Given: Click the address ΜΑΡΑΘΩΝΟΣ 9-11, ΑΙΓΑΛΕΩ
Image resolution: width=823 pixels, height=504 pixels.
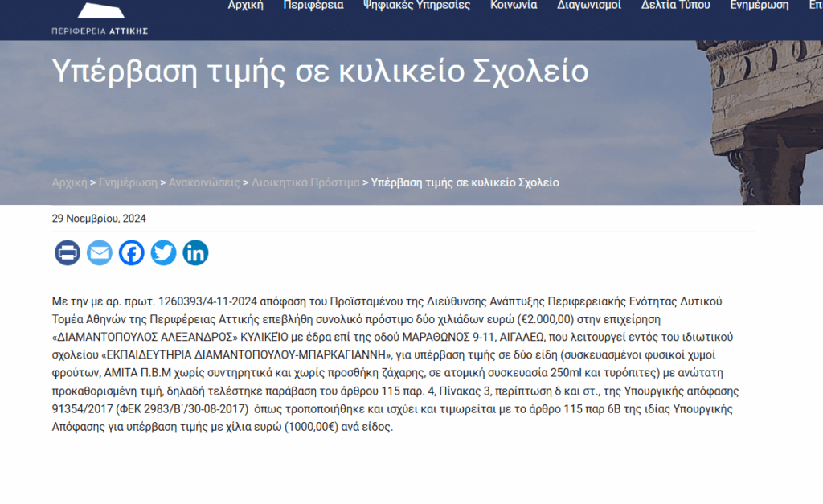Looking at the screenshot, I should pyautogui.click(x=473, y=337).
